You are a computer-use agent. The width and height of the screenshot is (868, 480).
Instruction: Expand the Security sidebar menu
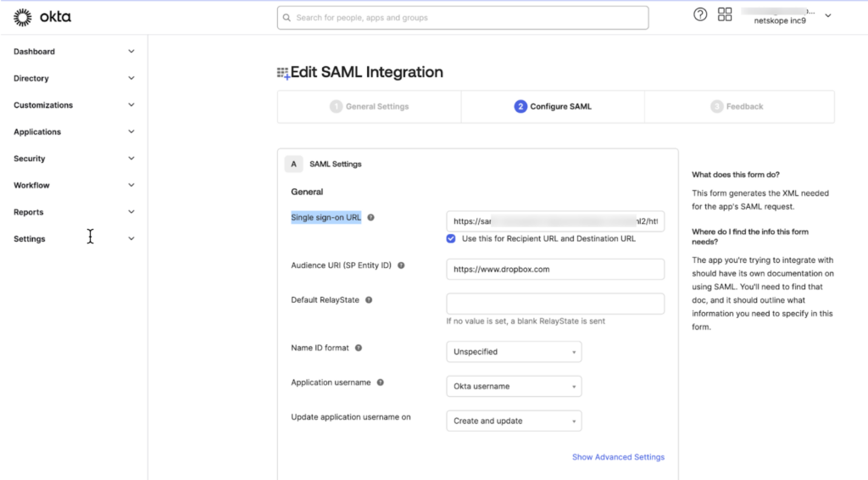74,159
